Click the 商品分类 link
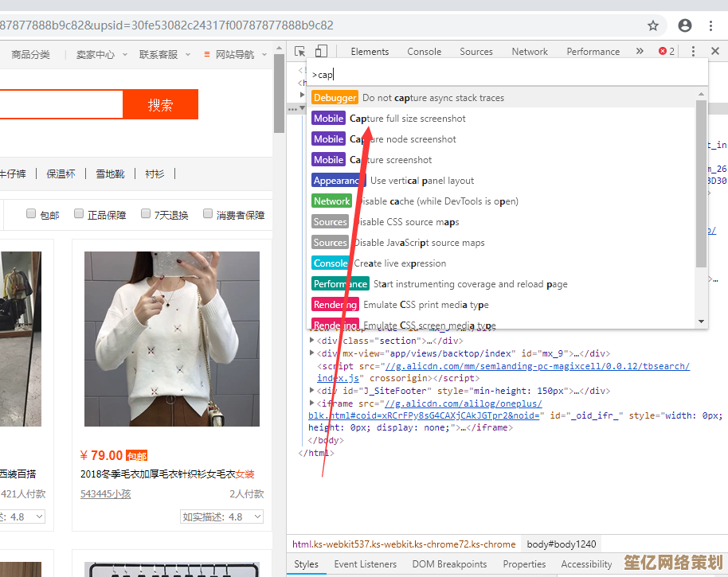Image resolution: width=728 pixels, height=577 pixels. [x=30, y=55]
